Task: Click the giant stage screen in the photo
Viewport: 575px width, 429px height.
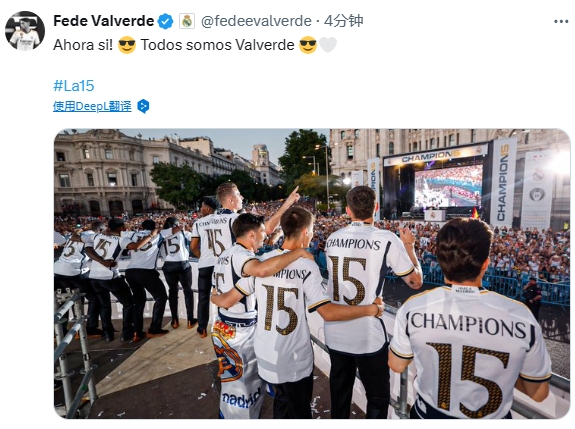Action: [x=448, y=186]
